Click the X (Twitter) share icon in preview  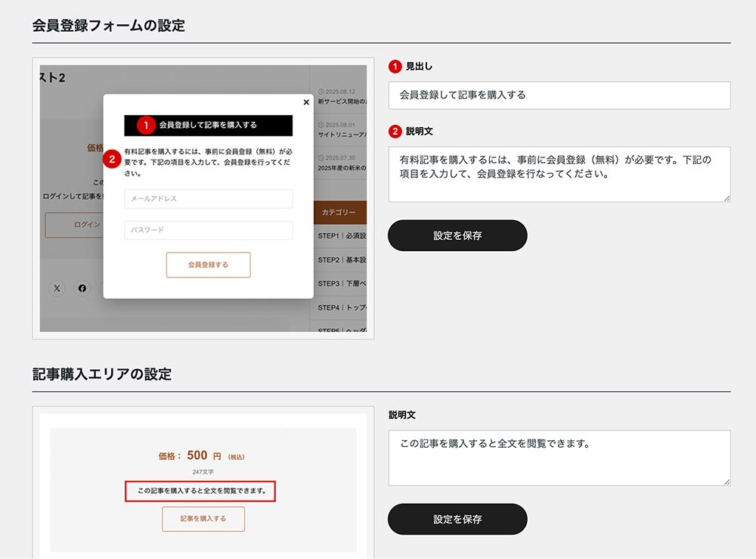pyautogui.click(x=57, y=288)
